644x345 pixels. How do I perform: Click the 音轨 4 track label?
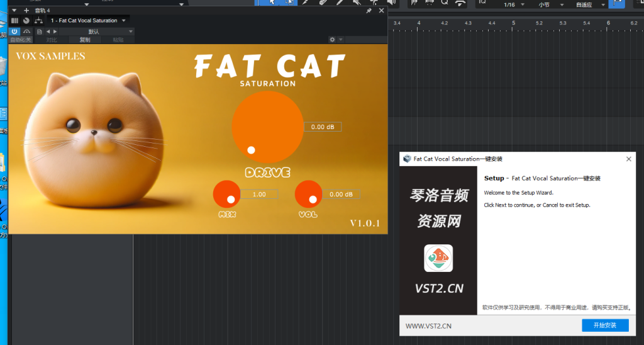coord(42,10)
